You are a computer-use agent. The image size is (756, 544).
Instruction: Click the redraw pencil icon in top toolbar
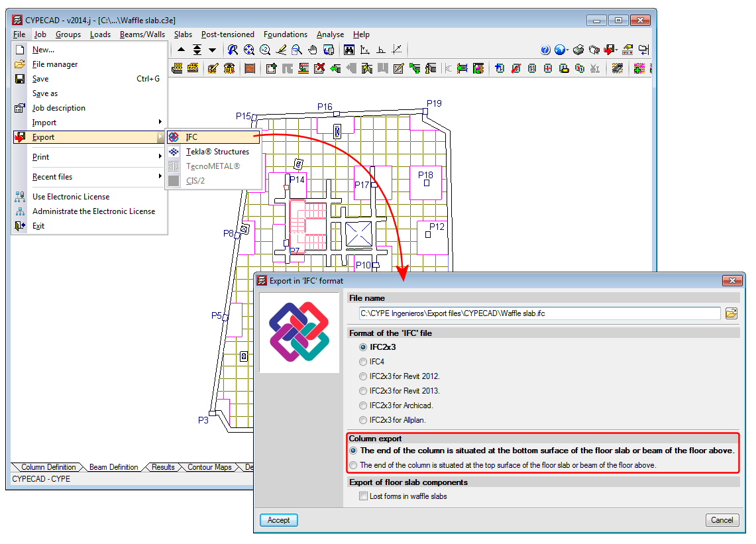281,50
